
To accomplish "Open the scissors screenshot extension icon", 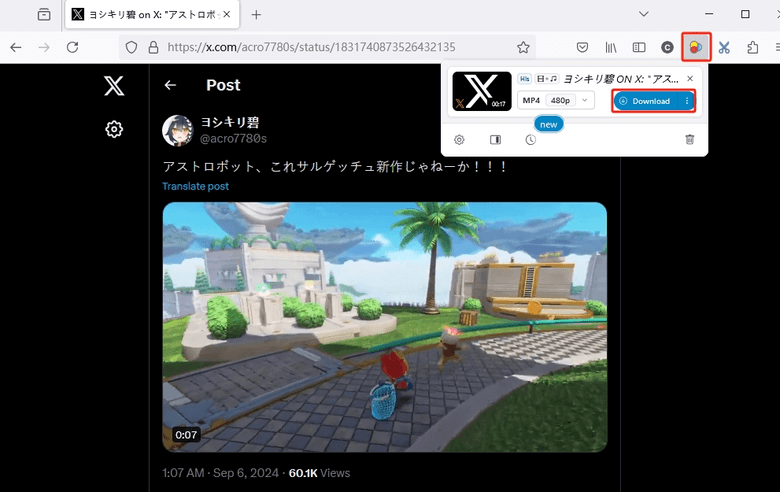I will point(724,47).
